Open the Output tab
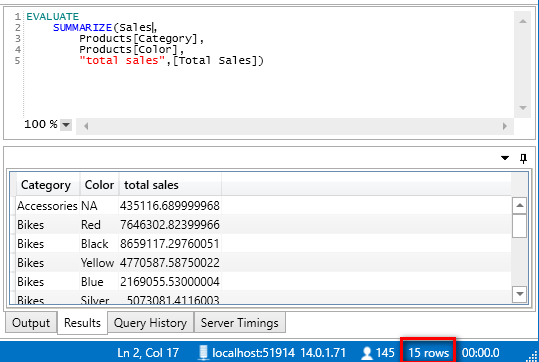 (31, 322)
